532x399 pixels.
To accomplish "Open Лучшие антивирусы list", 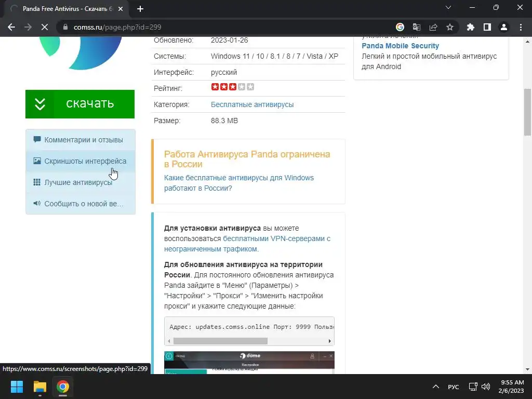I will coord(81,182).
